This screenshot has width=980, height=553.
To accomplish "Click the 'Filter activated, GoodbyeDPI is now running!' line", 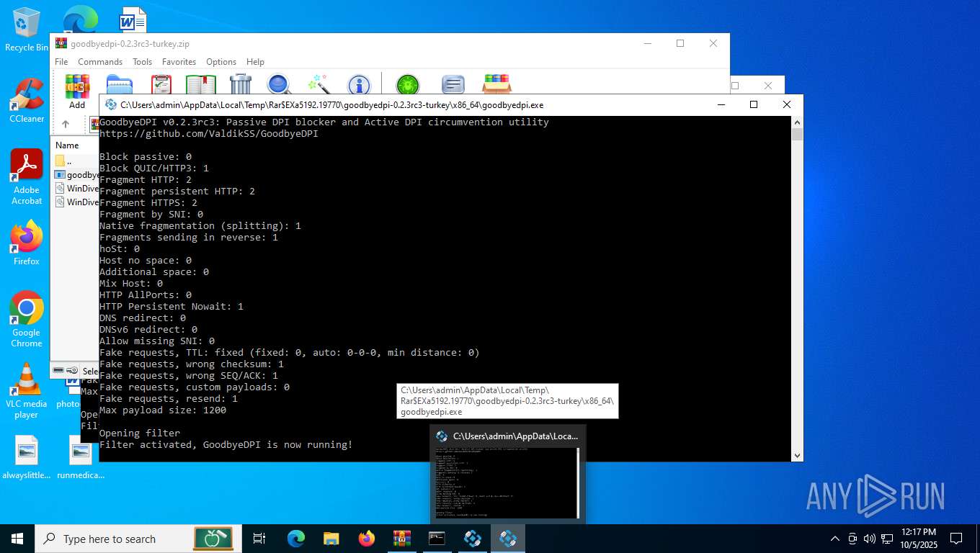I will click(226, 445).
